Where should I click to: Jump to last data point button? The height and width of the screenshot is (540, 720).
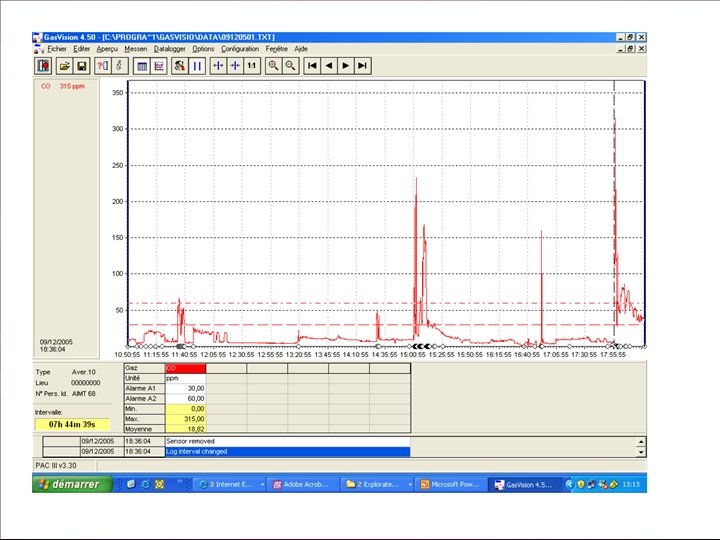coord(363,65)
